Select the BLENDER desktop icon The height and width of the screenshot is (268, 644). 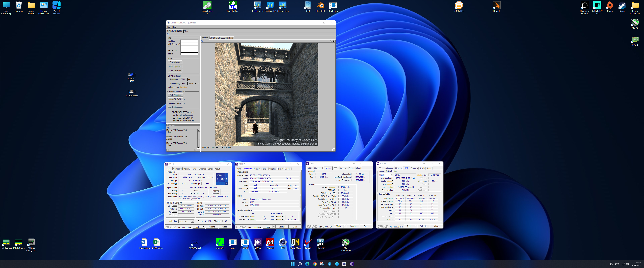[320, 7]
